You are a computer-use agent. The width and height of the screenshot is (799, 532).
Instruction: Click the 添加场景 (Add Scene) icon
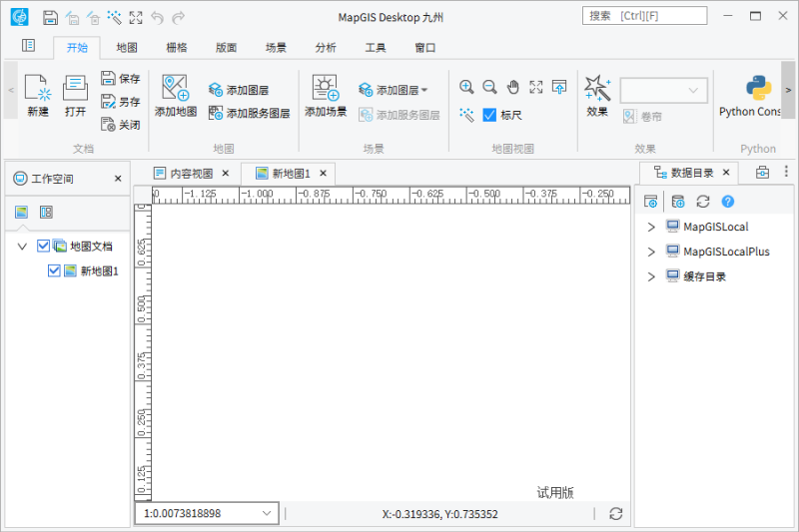(x=326, y=88)
